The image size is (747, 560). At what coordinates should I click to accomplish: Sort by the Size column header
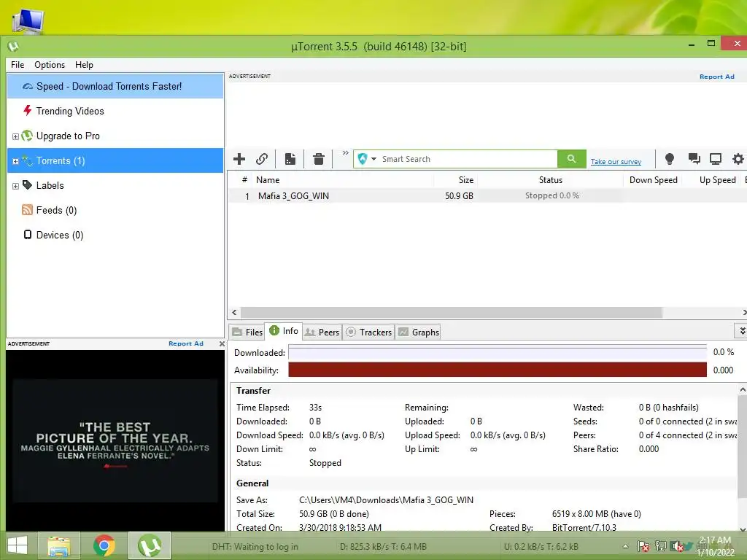pos(456,180)
